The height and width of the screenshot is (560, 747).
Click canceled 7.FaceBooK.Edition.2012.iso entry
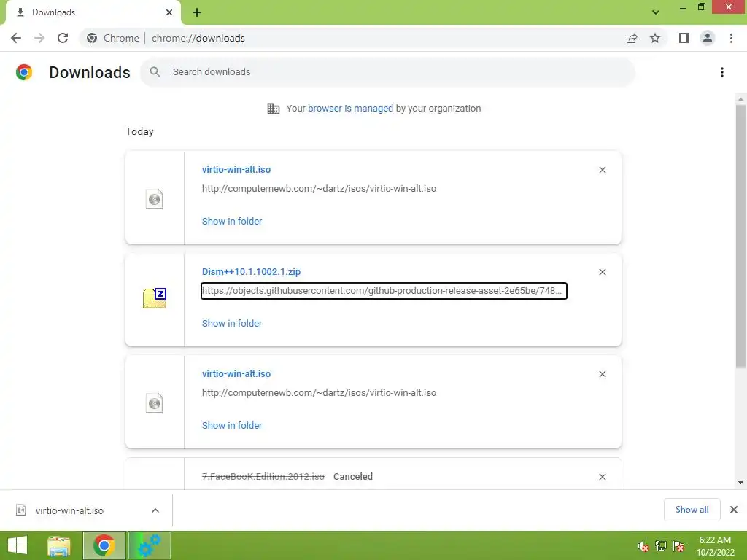pyautogui.click(x=263, y=477)
